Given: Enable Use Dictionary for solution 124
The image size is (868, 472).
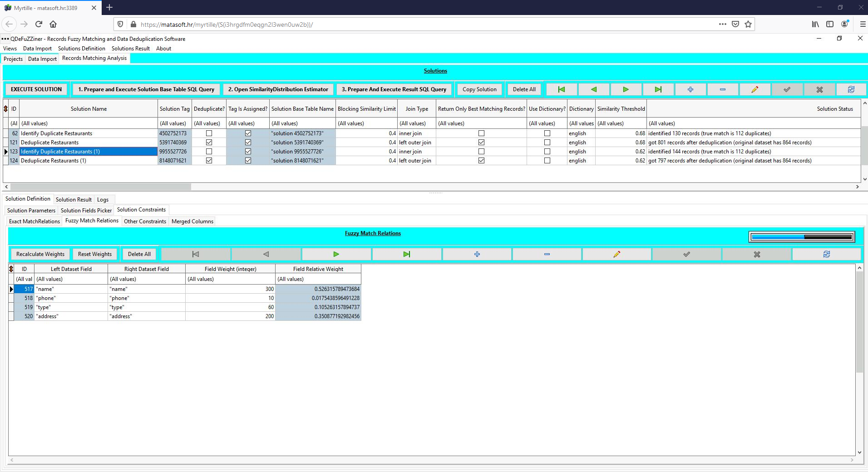Looking at the screenshot, I should (547, 161).
